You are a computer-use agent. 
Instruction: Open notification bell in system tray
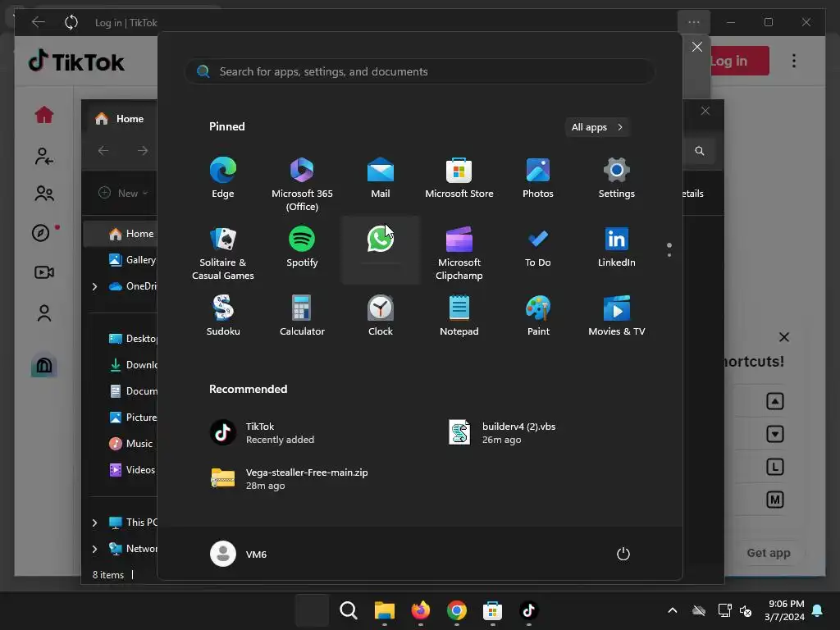818,610
